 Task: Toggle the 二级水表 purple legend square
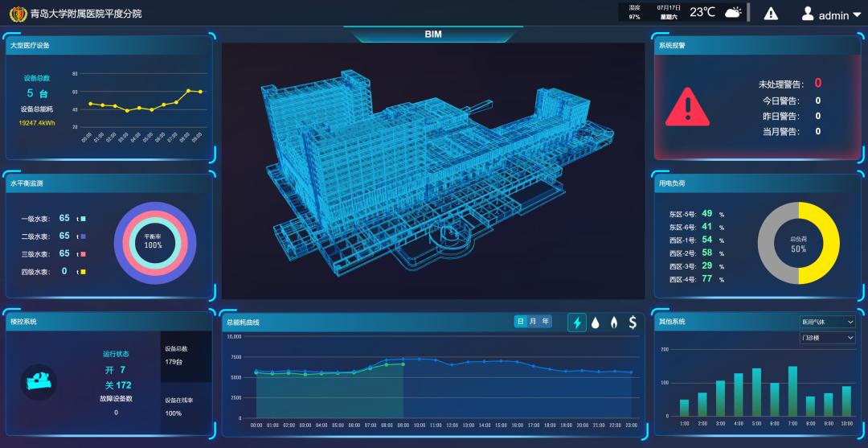tap(83, 236)
